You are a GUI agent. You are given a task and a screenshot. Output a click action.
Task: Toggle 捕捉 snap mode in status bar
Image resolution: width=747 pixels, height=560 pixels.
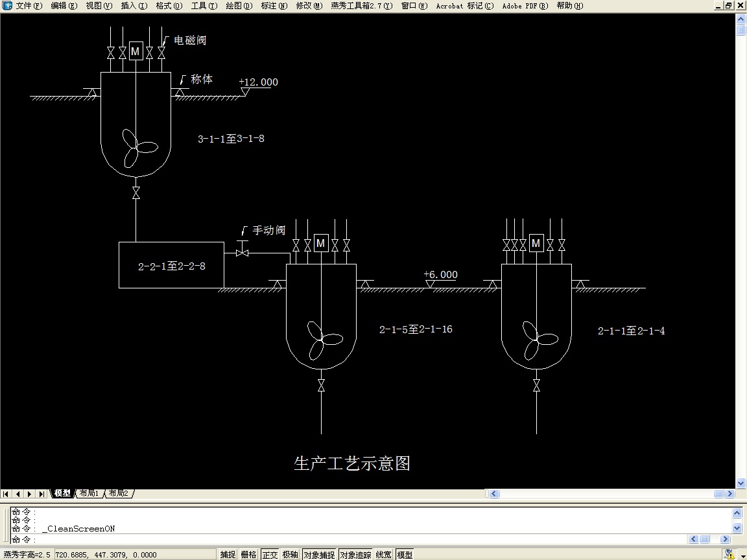[228, 555]
